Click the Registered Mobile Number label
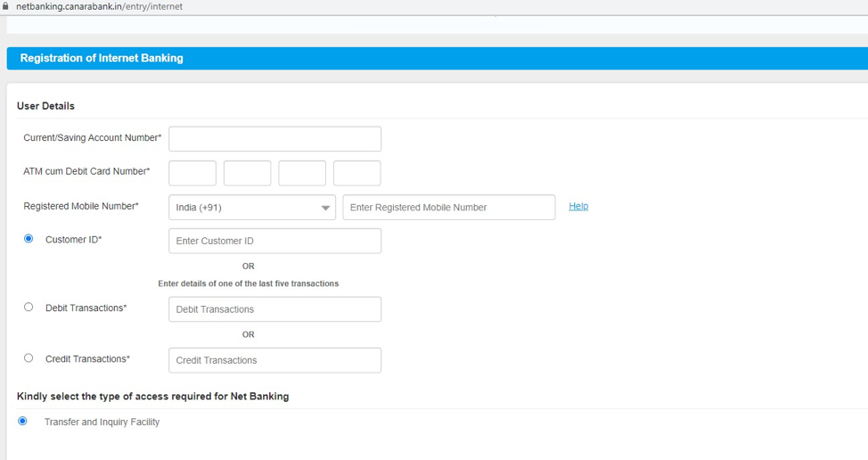The height and width of the screenshot is (460, 868). pyautogui.click(x=81, y=206)
